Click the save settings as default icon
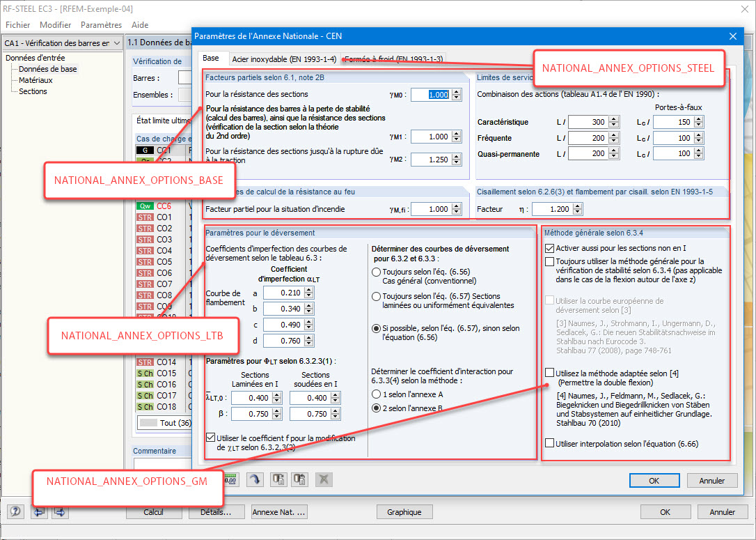 [x=300, y=479]
